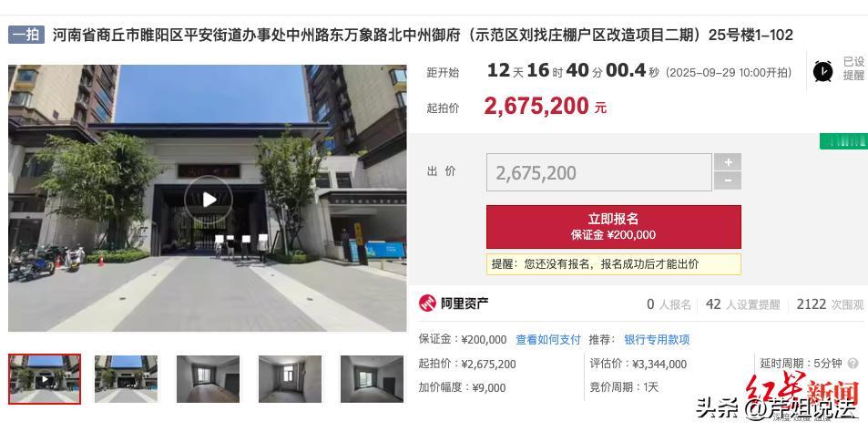868x432 pixels.
Task: Select the fourth room window thumbnail
Action: 290,379
